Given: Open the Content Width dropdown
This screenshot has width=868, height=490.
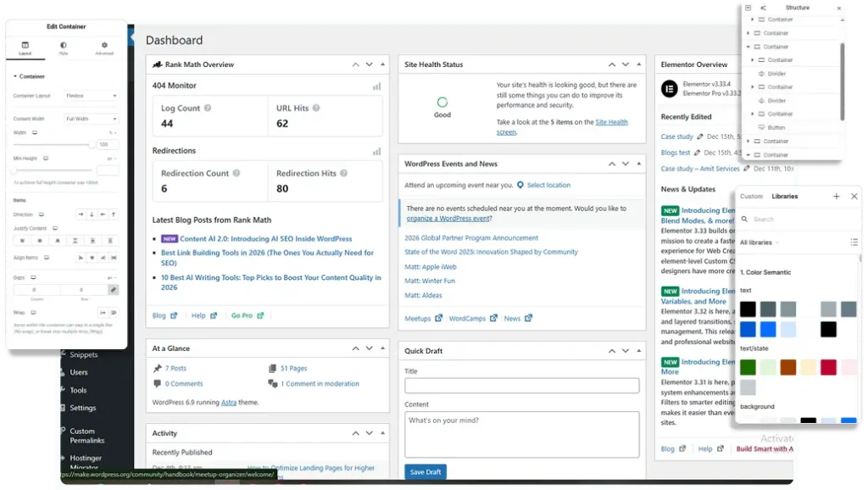Looking at the screenshot, I should (x=92, y=119).
